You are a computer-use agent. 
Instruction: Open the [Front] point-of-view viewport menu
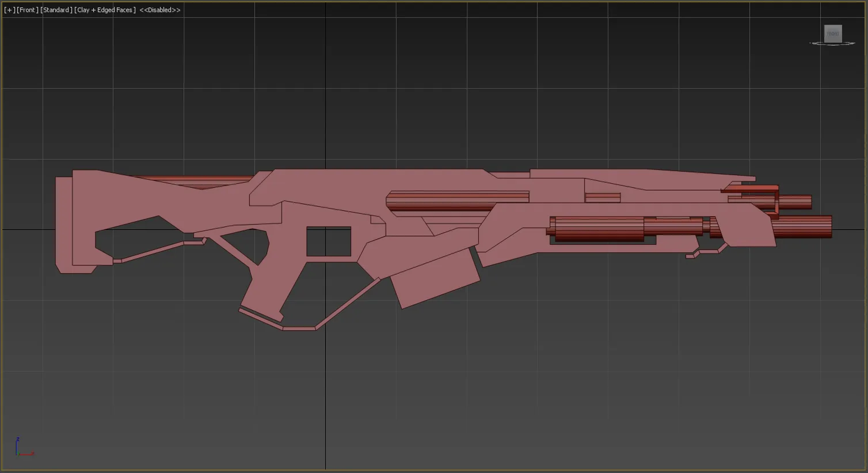pos(28,10)
